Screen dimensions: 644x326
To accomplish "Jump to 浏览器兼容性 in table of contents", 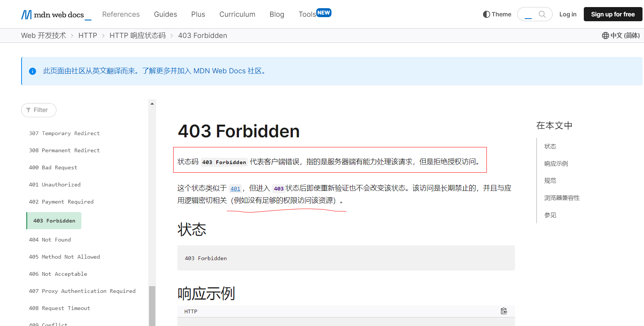I will pyautogui.click(x=562, y=198).
